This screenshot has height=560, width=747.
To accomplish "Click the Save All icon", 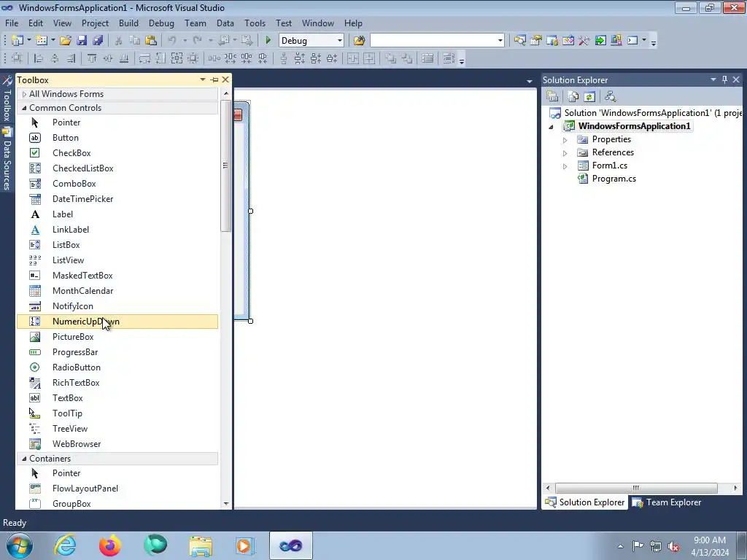I will click(98, 41).
